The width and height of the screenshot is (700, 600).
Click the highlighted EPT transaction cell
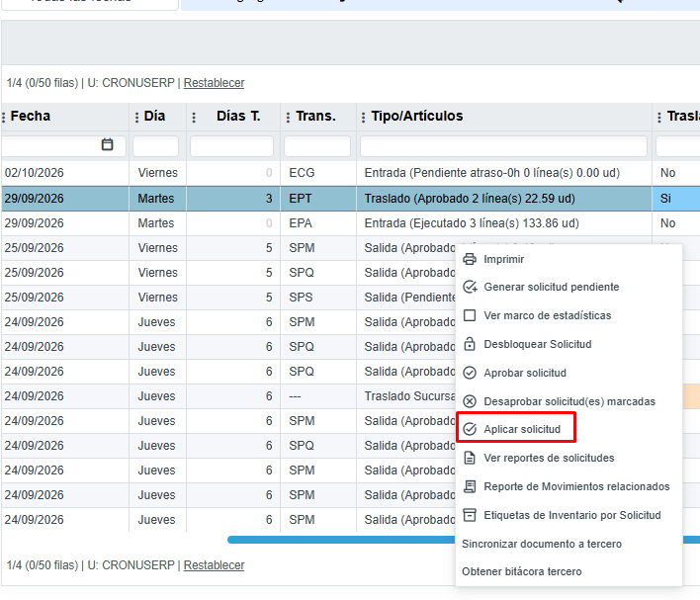coord(318,199)
